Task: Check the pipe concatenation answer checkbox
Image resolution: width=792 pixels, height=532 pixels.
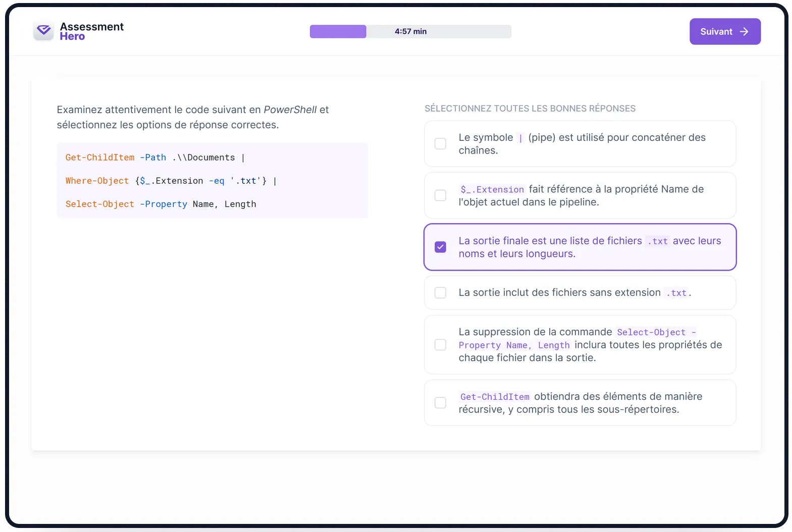Action: point(440,144)
